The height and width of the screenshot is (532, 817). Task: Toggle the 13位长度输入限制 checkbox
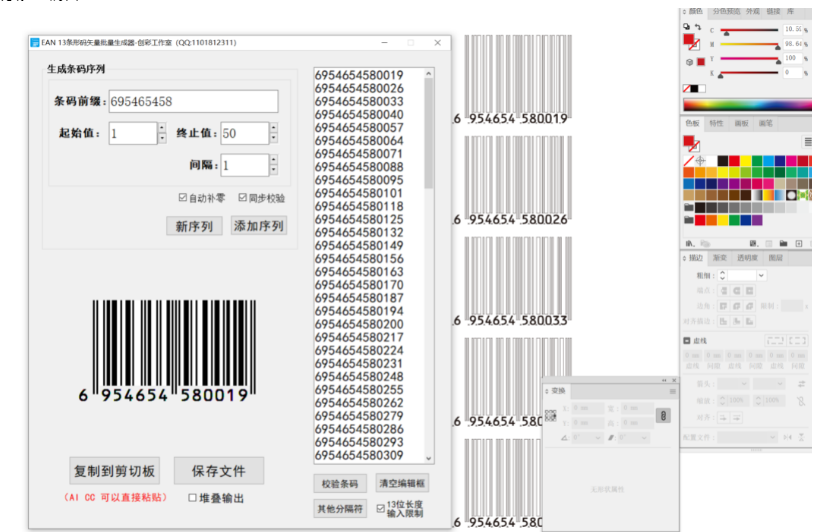pyautogui.click(x=381, y=509)
